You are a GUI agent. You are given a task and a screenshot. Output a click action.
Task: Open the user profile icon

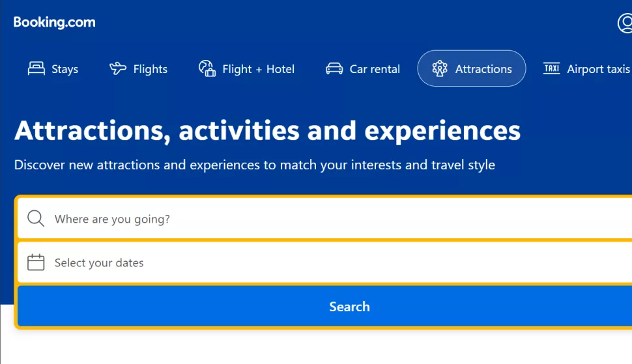625,23
